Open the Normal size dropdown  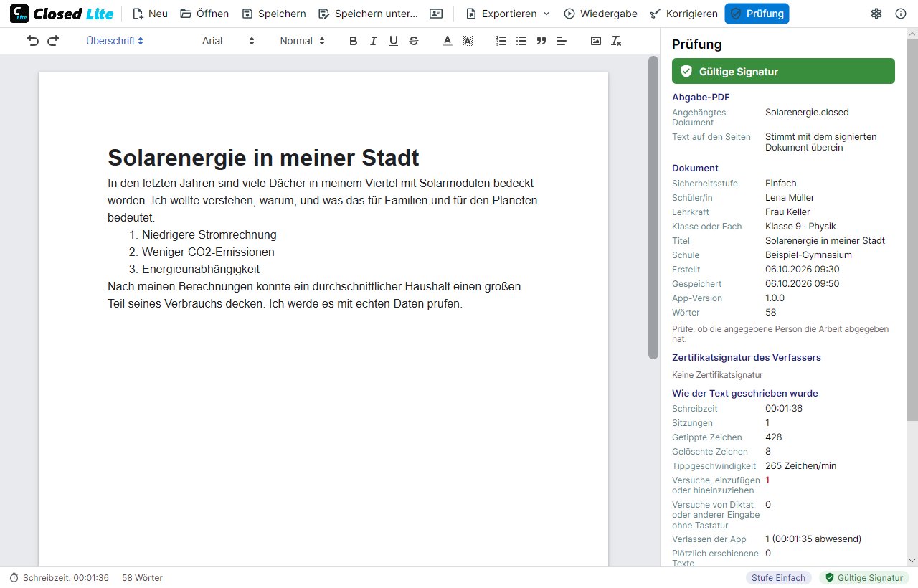tap(302, 41)
